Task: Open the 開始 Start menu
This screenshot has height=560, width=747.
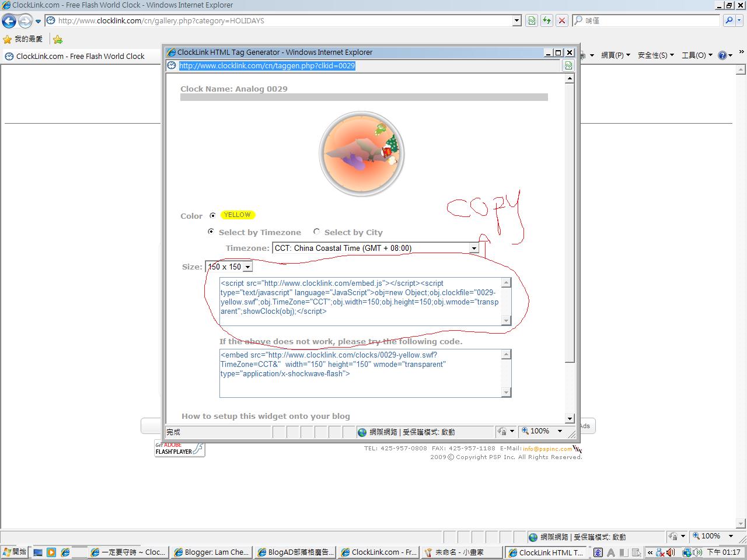Action: tap(15, 552)
